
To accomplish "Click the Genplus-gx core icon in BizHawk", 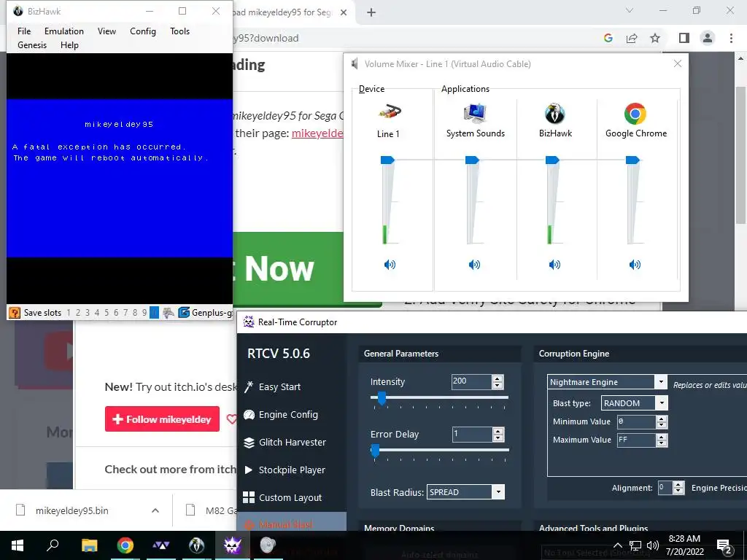I will [184, 312].
